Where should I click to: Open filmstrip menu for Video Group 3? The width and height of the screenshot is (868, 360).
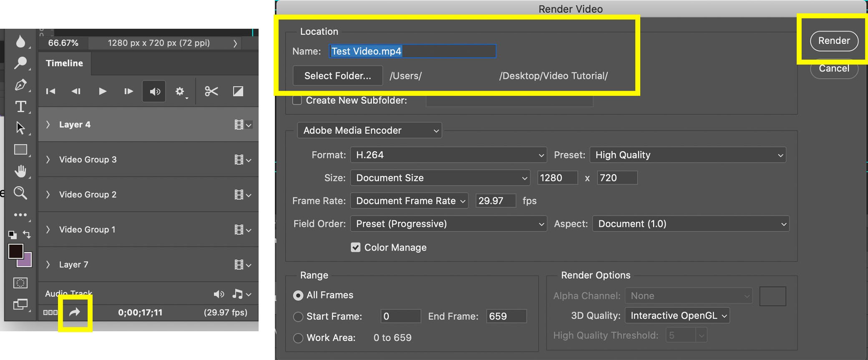[243, 160]
